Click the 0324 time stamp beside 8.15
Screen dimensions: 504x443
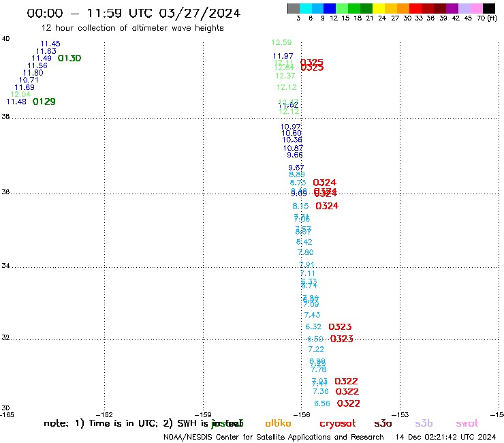tap(327, 206)
